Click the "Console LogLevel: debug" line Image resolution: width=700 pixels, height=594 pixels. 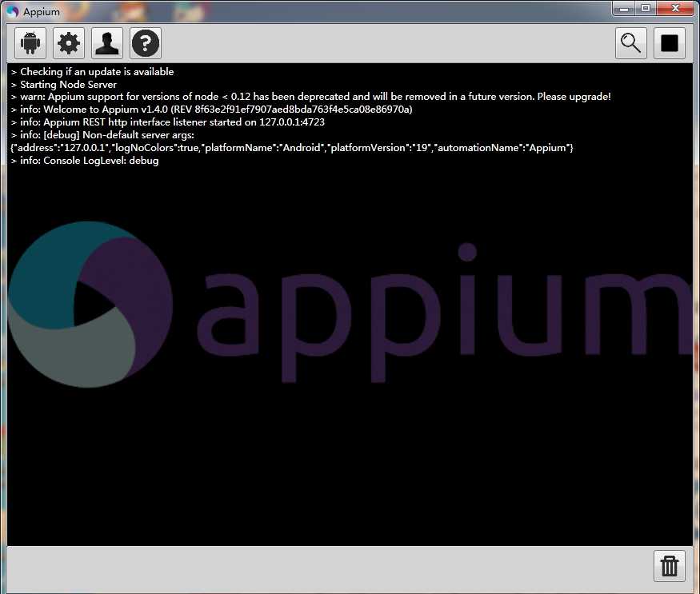click(x=85, y=161)
